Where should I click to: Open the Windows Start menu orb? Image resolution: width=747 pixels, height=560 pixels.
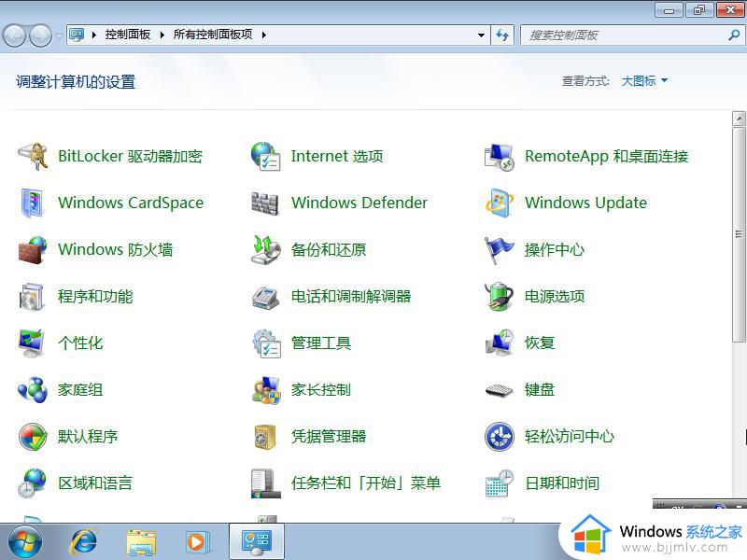tap(25, 542)
